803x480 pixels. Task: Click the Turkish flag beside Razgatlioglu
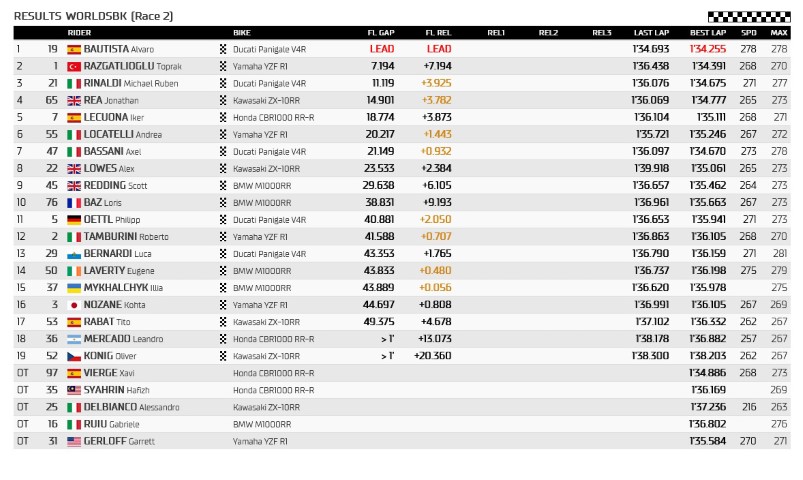pos(73,66)
